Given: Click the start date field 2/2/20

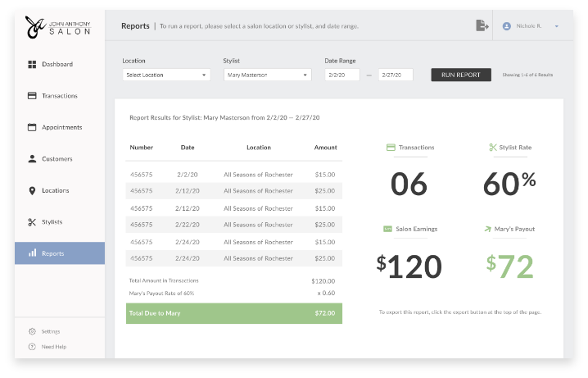Looking at the screenshot, I should tap(341, 75).
